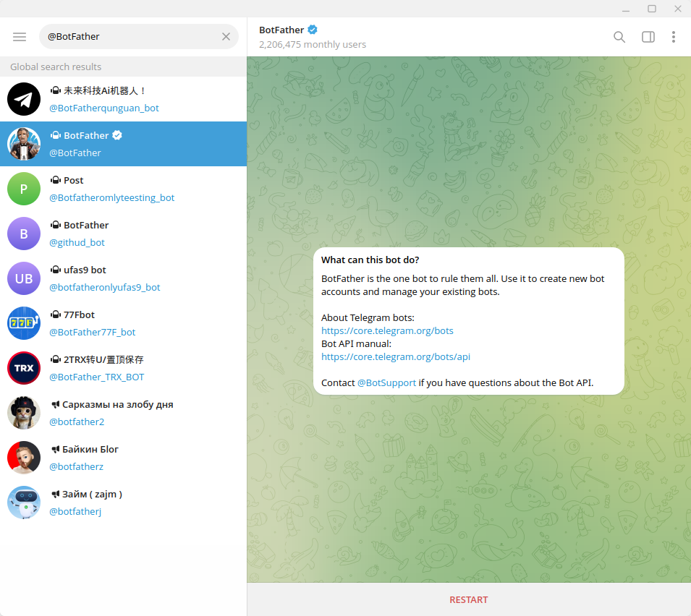
Task: Click the 2,206,475 monthly users subtitle
Action: tap(313, 45)
